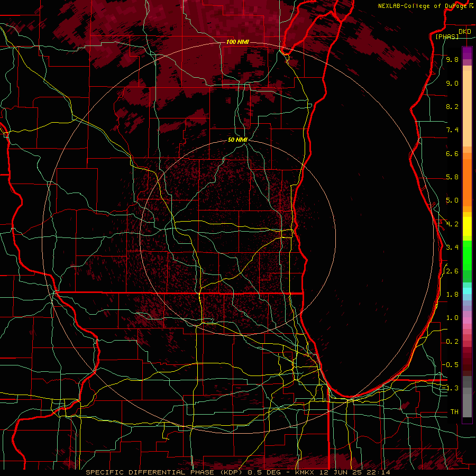The image size is (476, 476).
Task: Pick the bright green segment of the color bar
Action: click(467, 255)
